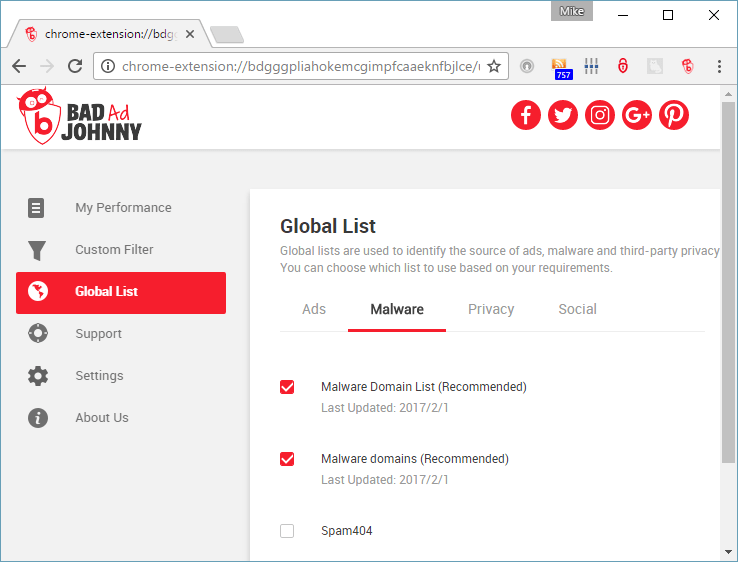Go forward with the browser forward arrow

(x=47, y=66)
